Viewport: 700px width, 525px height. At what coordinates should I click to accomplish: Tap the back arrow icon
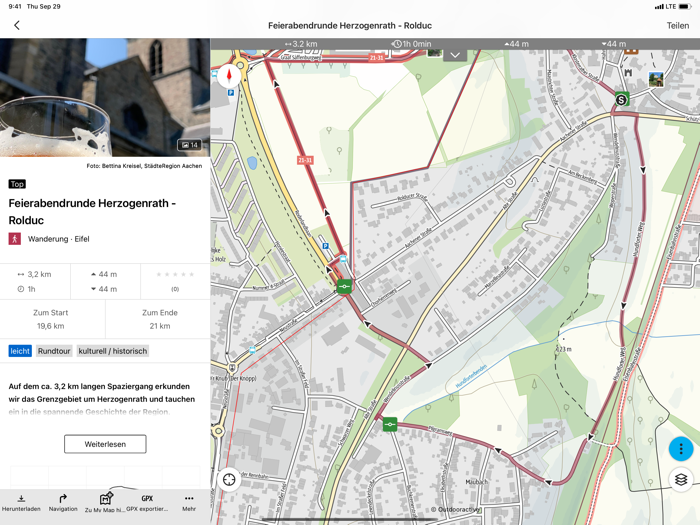[17, 25]
